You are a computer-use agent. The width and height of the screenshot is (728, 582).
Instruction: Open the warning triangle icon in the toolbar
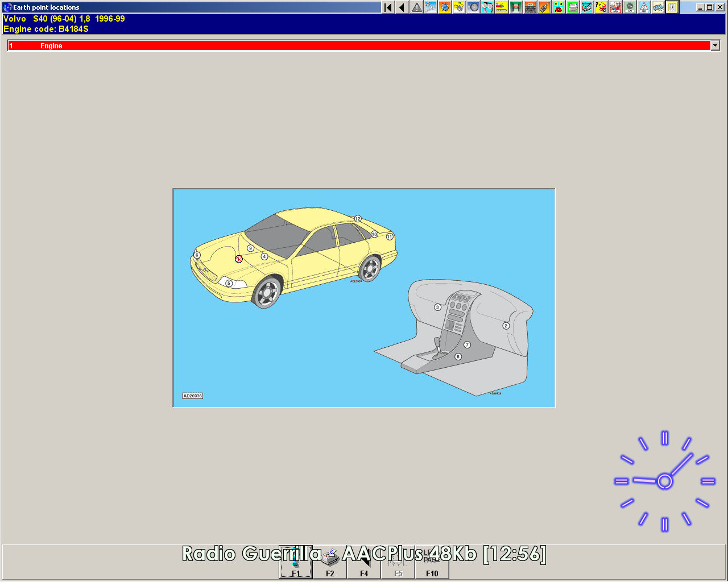(x=416, y=7)
